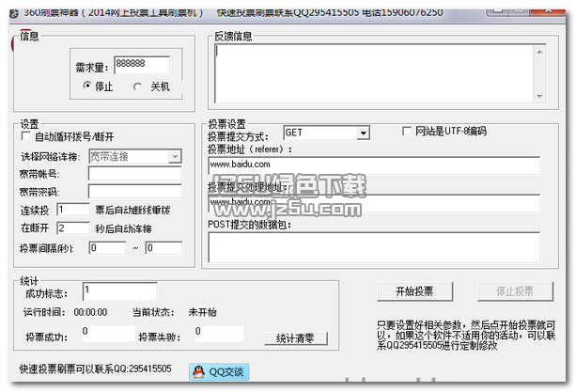This screenshot has width=576, height=392.
Task: Click the 需求量 input field
Action: (x=142, y=65)
